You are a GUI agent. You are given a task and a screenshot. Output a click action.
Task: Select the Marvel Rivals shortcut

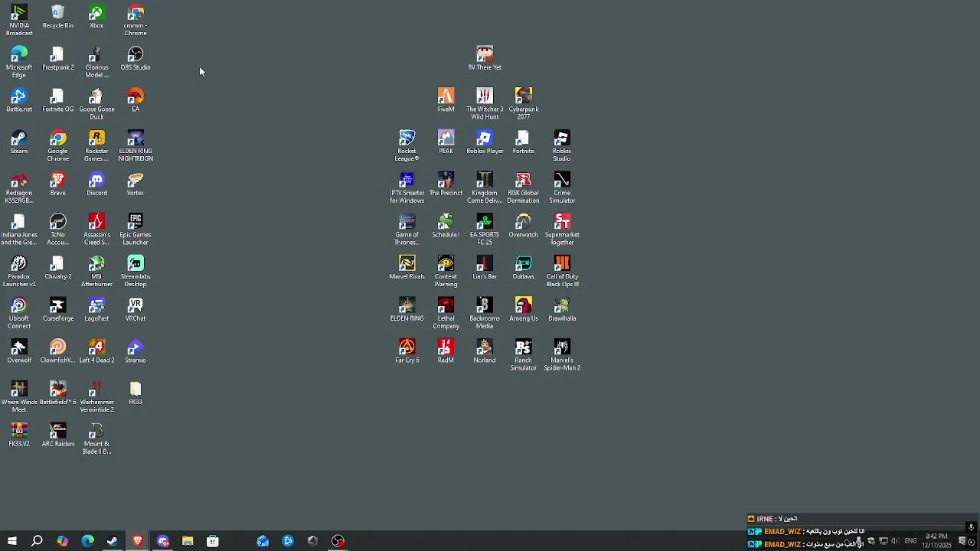coord(407,268)
